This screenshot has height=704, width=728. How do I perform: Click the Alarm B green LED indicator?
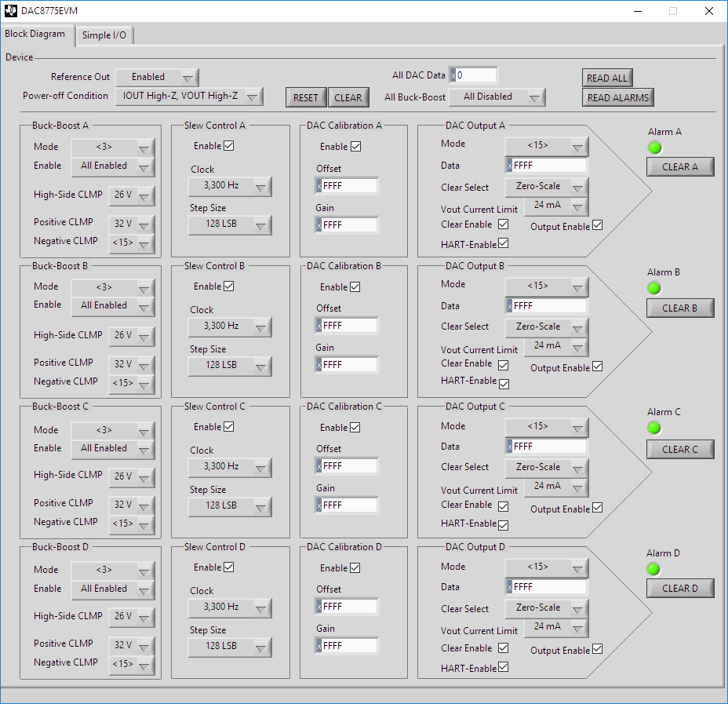(x=654, y=288)
